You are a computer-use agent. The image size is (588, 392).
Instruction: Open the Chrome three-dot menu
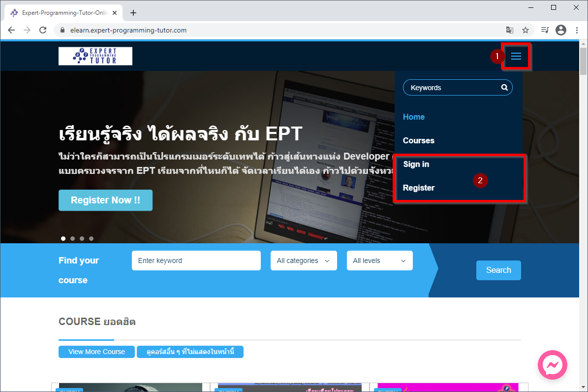[577, 30]
